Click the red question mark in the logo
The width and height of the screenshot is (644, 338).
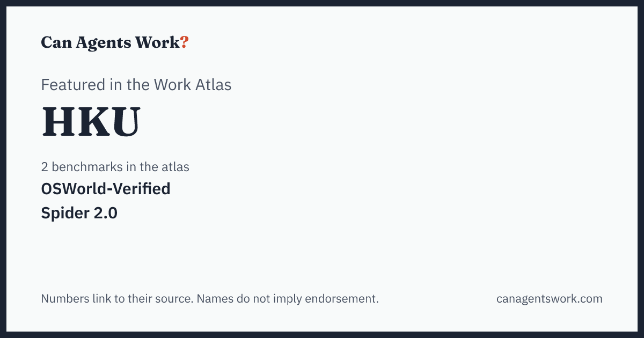[185, 42]
